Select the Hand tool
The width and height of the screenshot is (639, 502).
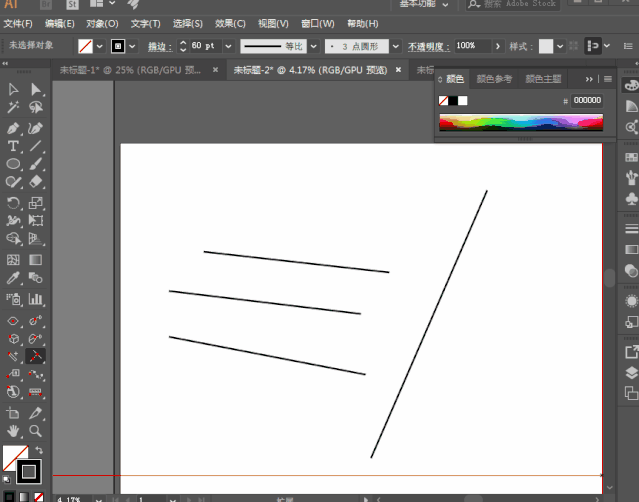coord(13,431)
